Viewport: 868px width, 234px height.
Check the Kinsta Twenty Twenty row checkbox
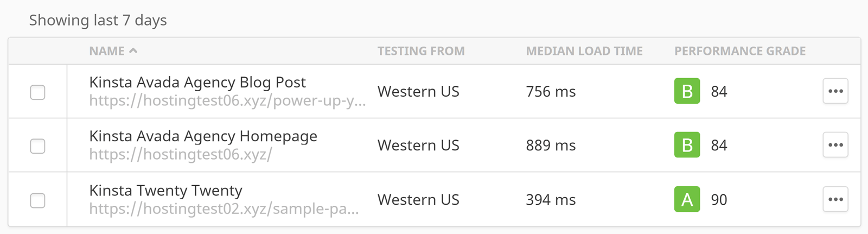click(x=37, y=200)
